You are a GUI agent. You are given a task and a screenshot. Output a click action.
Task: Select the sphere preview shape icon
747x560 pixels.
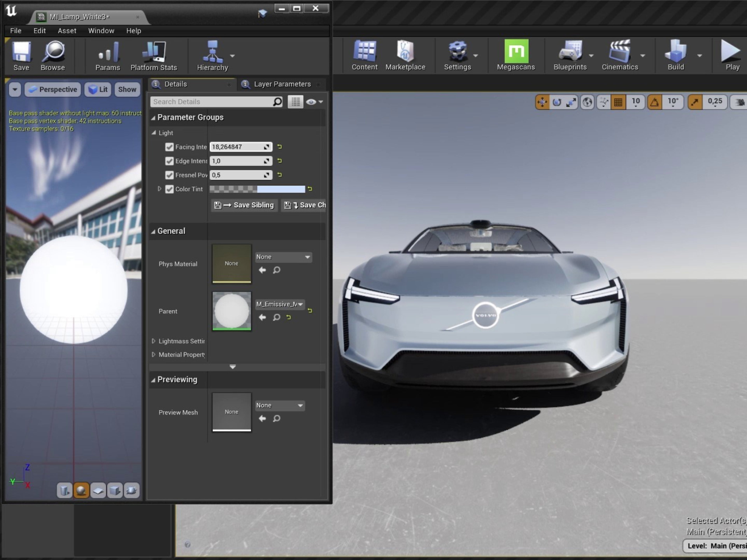(81, 490)
